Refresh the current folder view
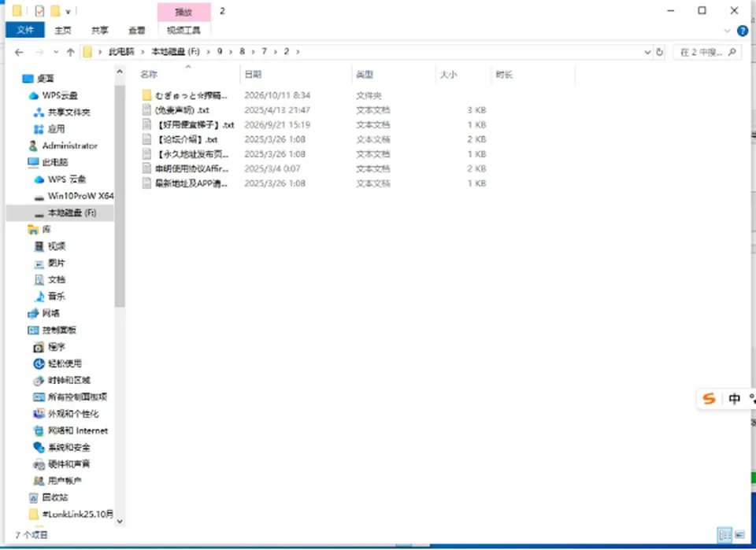This screenshot has height=550, width=756. pyautogui.click(x=660, y=52)
